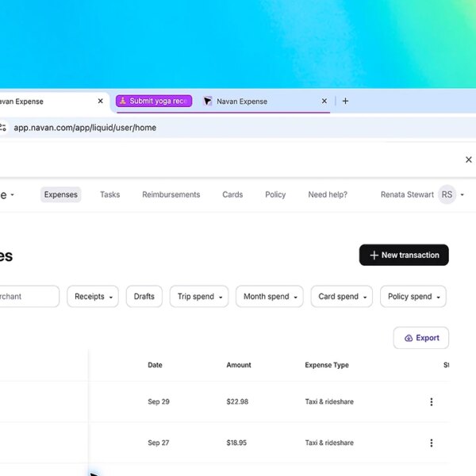The height and width of the screenshot is (476, 476).
Task: Click the Renata Stewart name
Action: click(407, 194)
